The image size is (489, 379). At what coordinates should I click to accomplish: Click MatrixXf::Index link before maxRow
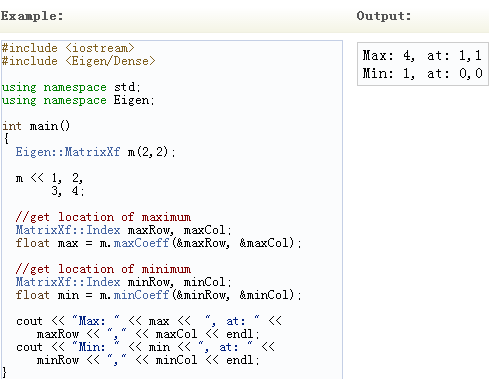coord(68,230)
